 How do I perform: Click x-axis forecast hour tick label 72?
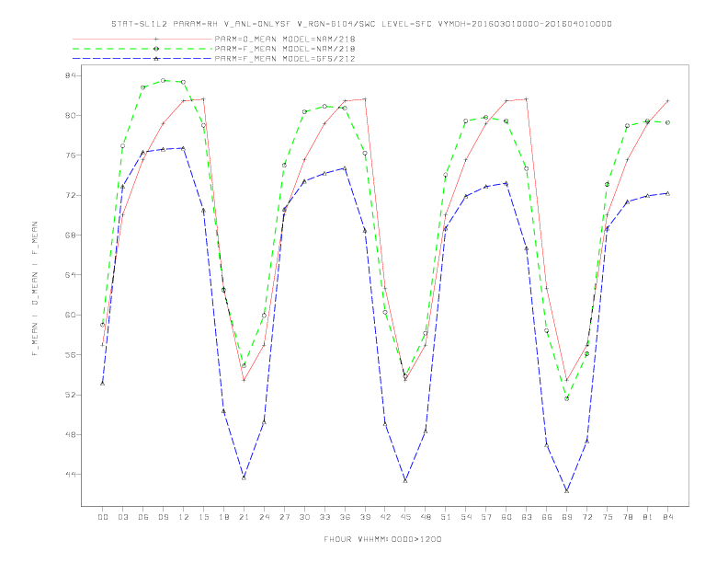(587, 517)
